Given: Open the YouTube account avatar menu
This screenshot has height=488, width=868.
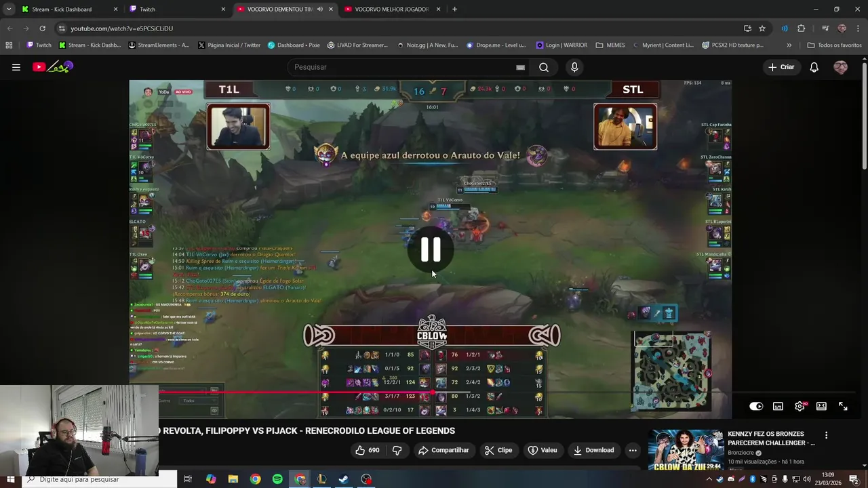Looking at the screenshot, I should pyautogui.click(x=840, y=67).
